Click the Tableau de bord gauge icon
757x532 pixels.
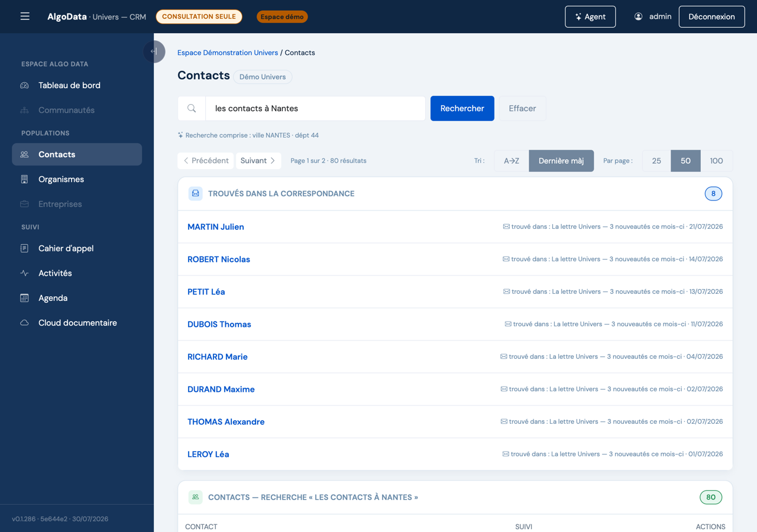click(24, 85)
